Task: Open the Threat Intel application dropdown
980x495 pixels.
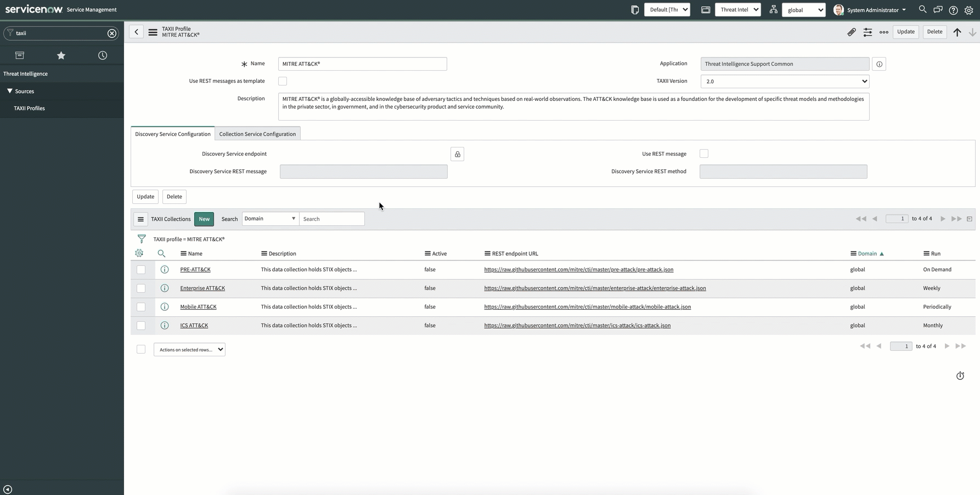Action: (738, 10)
